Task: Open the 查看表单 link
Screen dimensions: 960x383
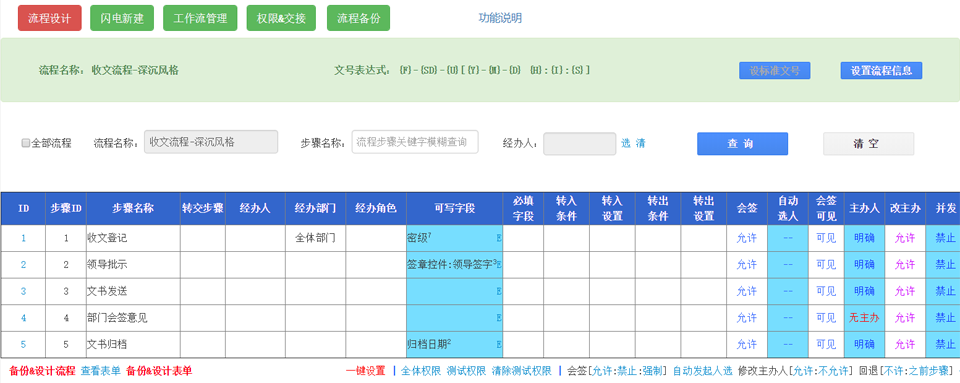Action: tap(101, 371)
